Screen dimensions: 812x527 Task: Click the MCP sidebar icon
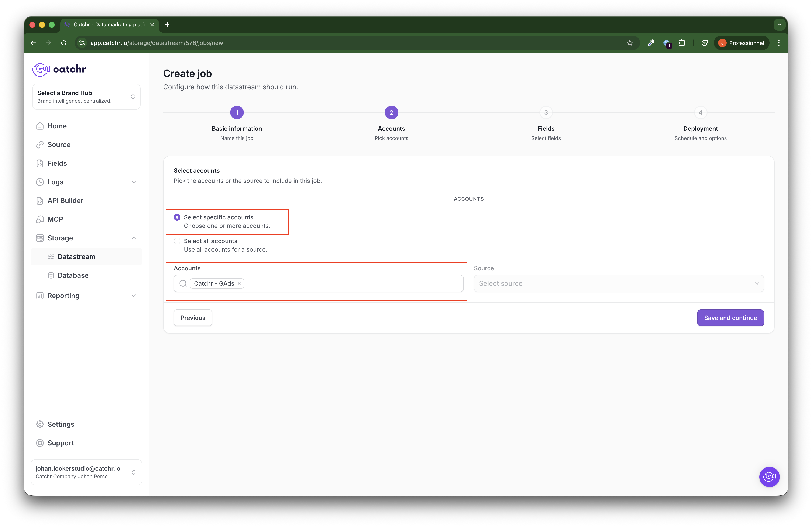coord(40,219)
